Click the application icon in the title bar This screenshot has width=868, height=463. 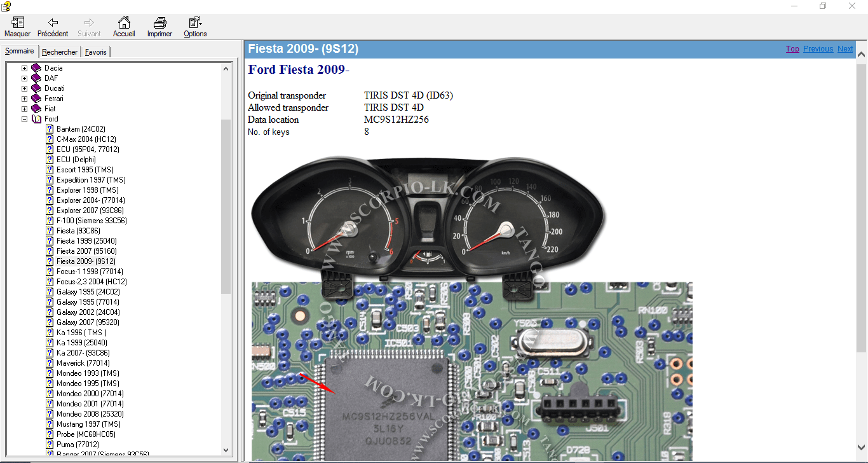tap(6, 5)
